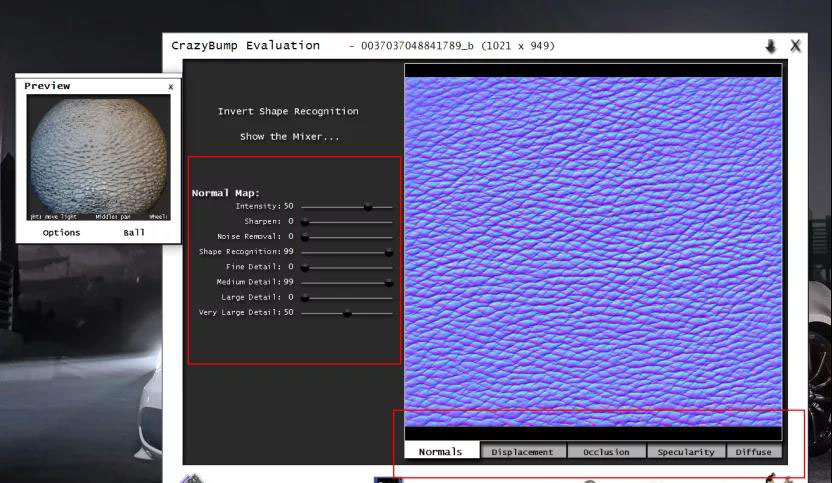This screenshot has height=483, width=832.
Task: Close the CrazyBump Evaluation window
Action: (795, 46)
